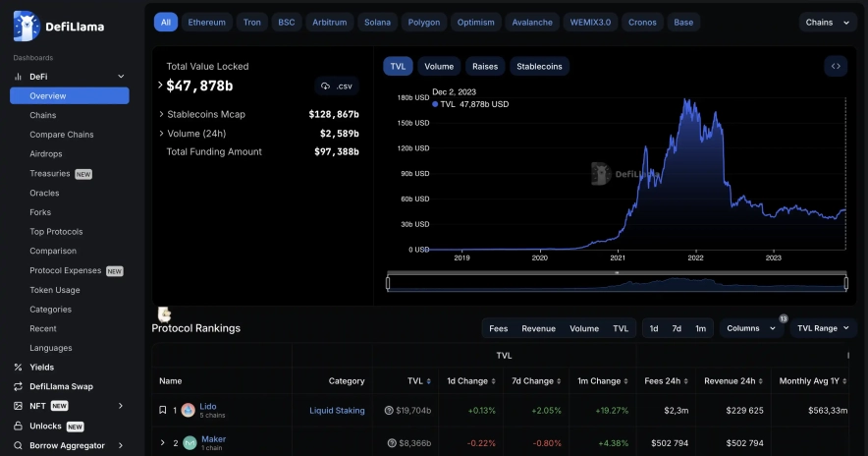Click the Liquid Staking category link
Image resolution: width=868 pixels, height=456 pixels.
[337, 411]
